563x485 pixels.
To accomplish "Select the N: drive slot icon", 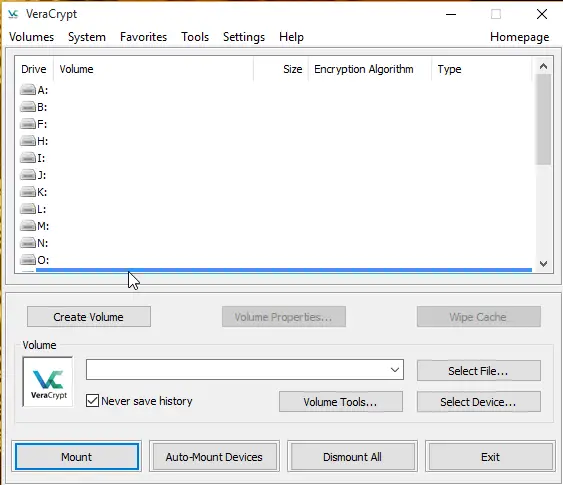I will click(28, 243).
